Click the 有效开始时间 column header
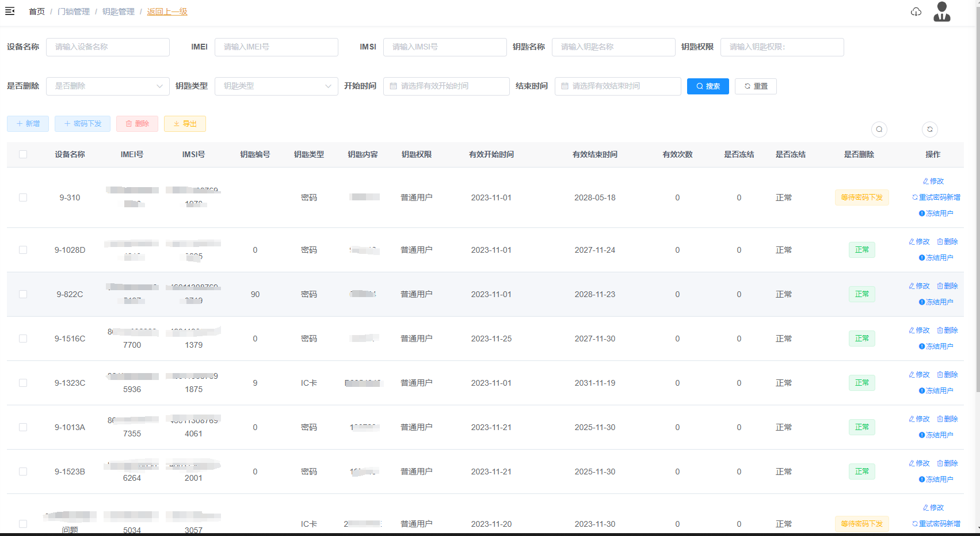The width and height of the screenshot is (980, 536). coord(491,154)
